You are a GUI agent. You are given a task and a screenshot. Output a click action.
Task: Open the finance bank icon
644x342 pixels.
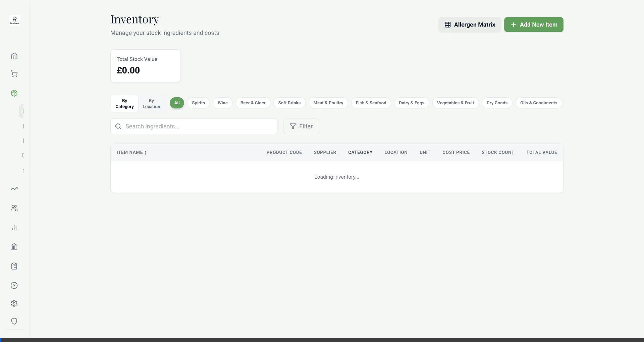[x=14, y=247]
